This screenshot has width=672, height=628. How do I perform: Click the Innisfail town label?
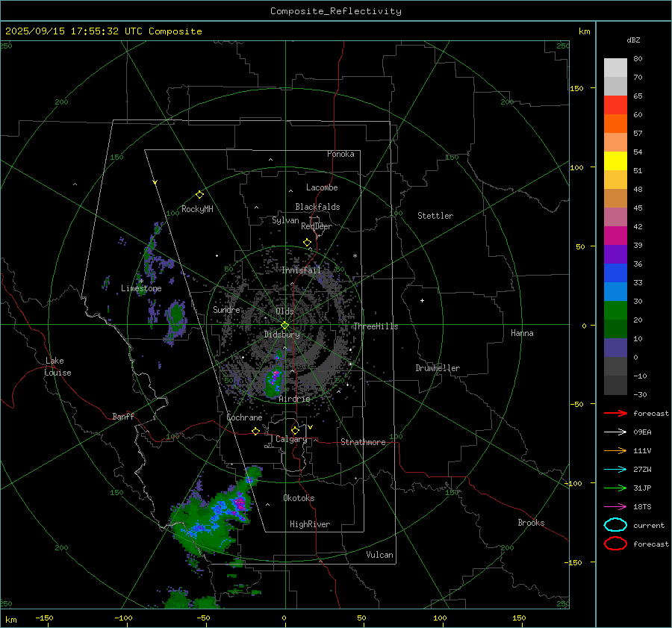[x=301, y=270]
